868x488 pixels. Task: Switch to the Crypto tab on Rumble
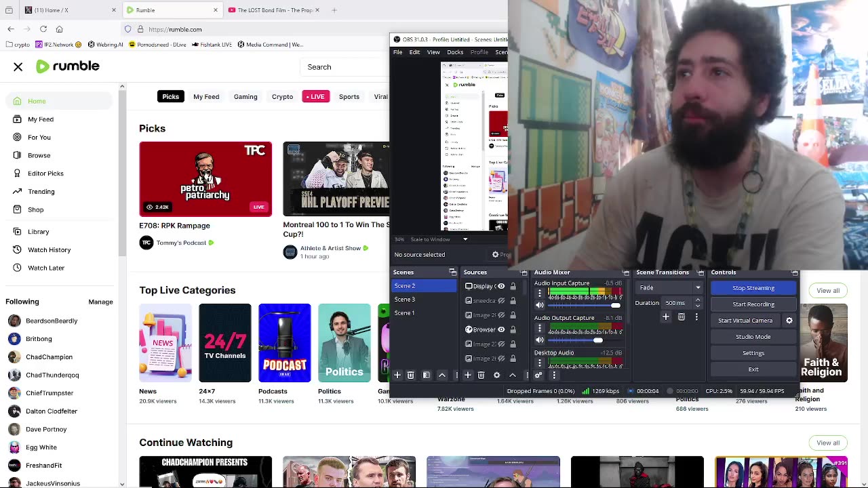(282, 97)
